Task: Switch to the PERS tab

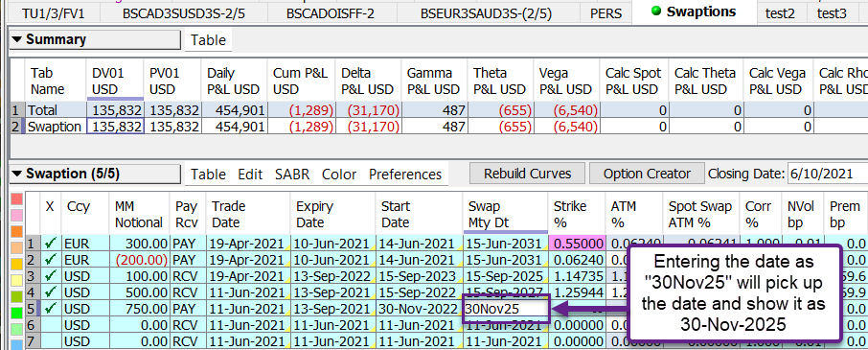Action: pos(605,12)
